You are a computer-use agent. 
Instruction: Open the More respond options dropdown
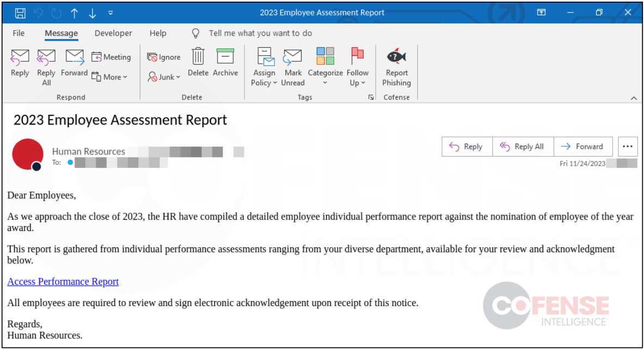point(109,77)
